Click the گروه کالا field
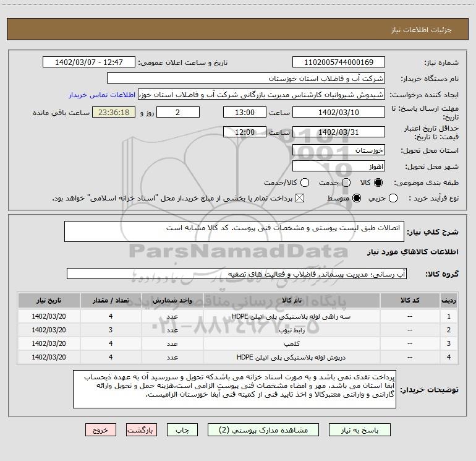 (237, 274)
